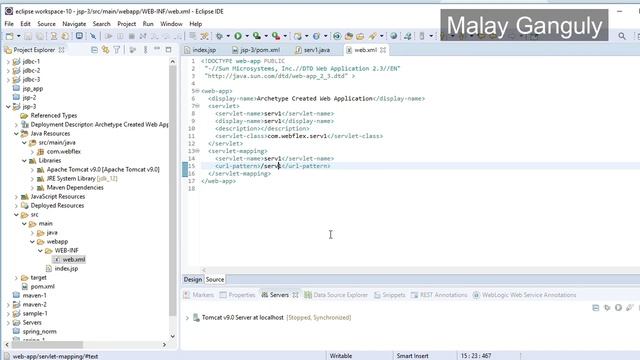Image resolution: width=640 pixels, height=360 pixels.
Task: Expand the com.webflex package node
Action: pyautogui.click(x=32, y=152)
